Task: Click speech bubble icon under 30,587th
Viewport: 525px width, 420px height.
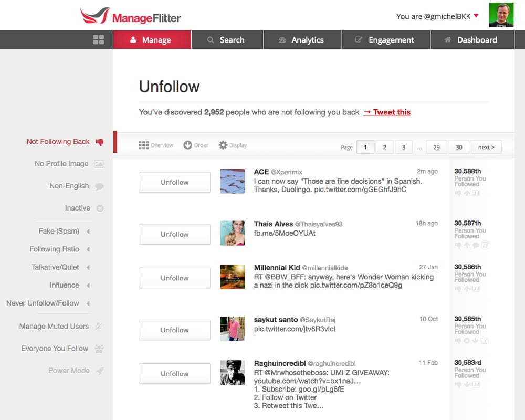Action: pos(476,245)
